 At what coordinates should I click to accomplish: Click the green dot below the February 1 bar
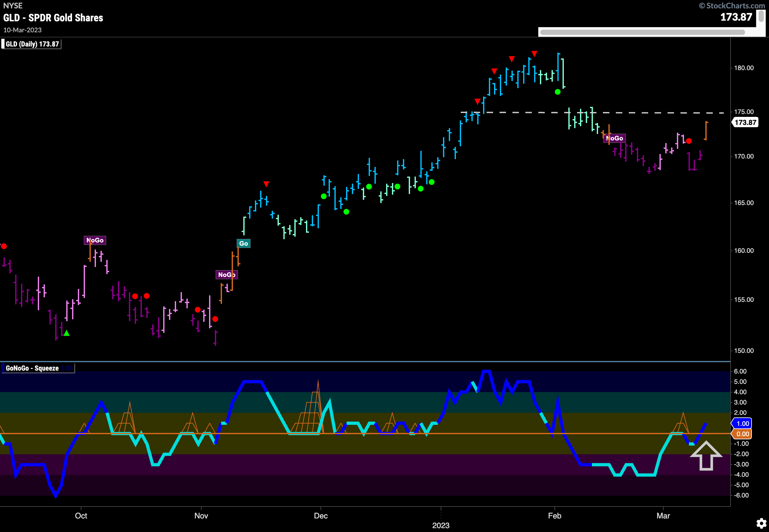click(557, 92)
